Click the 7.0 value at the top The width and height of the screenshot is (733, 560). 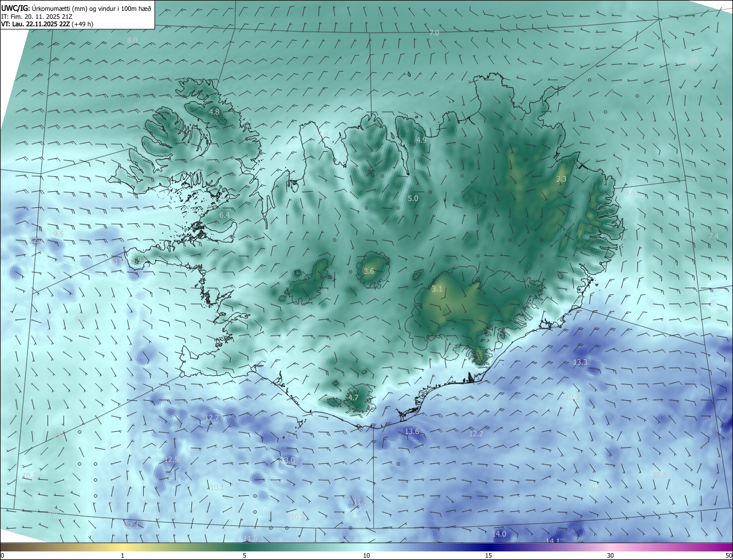pos(434,33)
